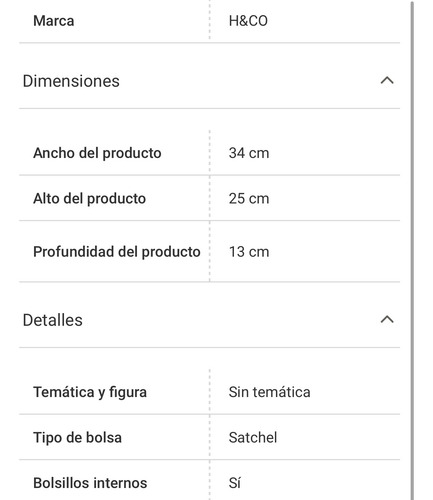Select the Marca row label
Viewport: 433px width, 500px height.
pyautogui.click(x=54, y=21)
